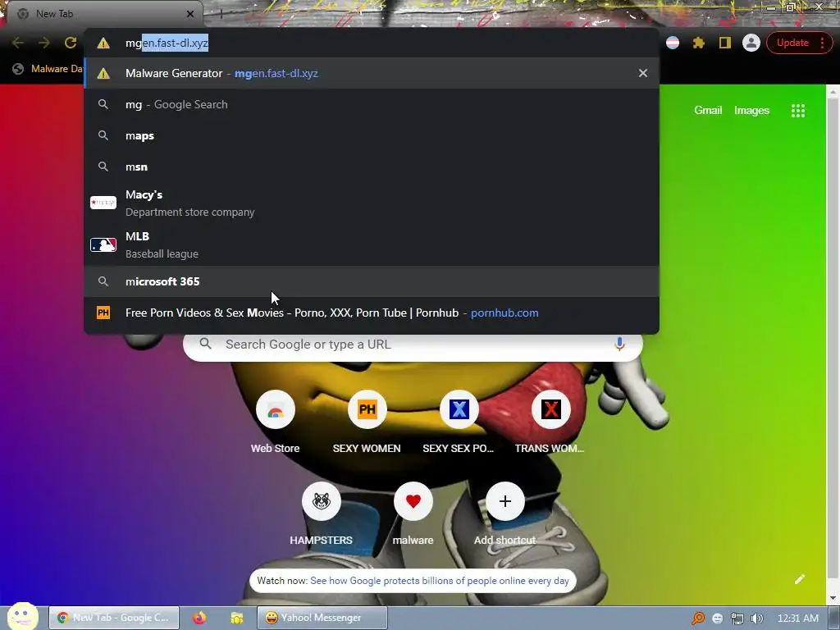This screenshot has height=630, width=840.
Task: Click the browser Forward arrow
Action: point(44,43)
